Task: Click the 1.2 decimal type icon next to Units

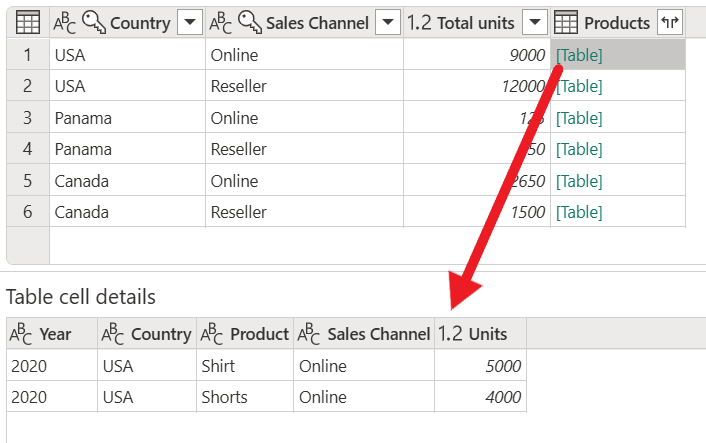Action: pyautogui.click(x=450, y=334)
